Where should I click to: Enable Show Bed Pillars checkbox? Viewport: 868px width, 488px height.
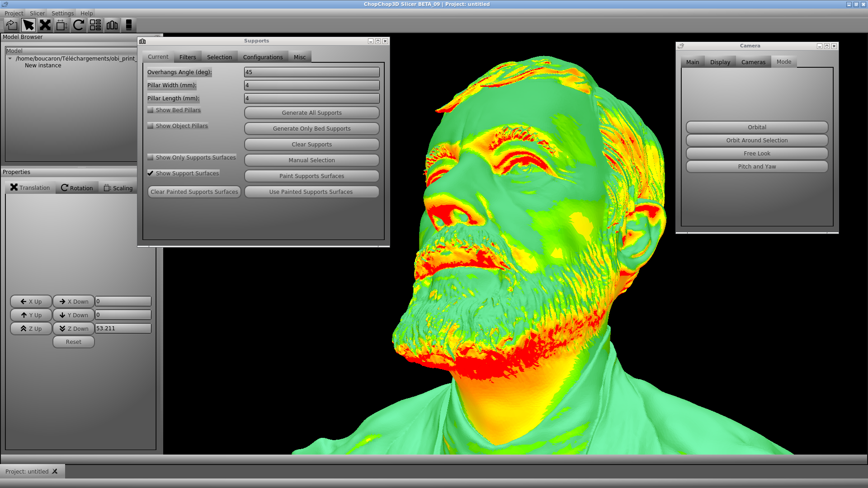pyautogui.click(x=151, y=110)
